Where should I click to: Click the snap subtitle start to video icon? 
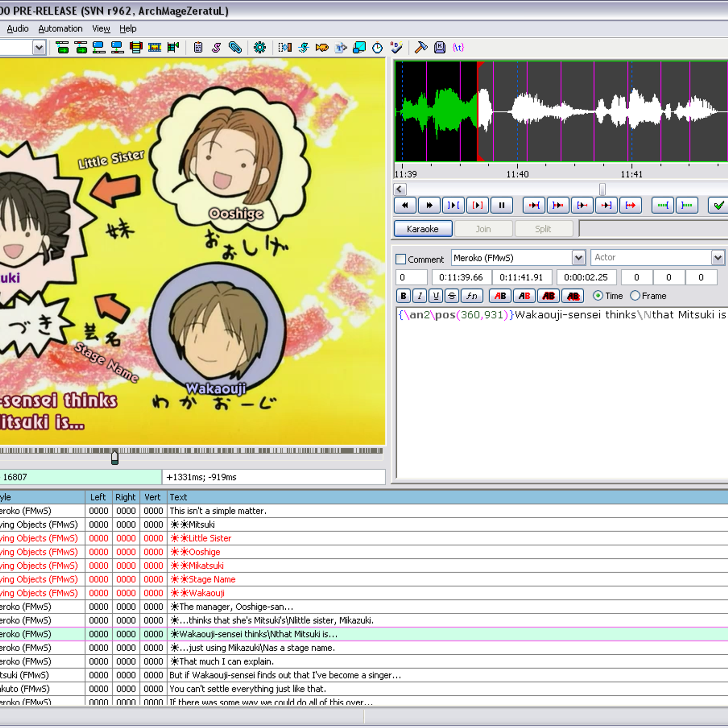pyautogui.click(x=99, y=47)
